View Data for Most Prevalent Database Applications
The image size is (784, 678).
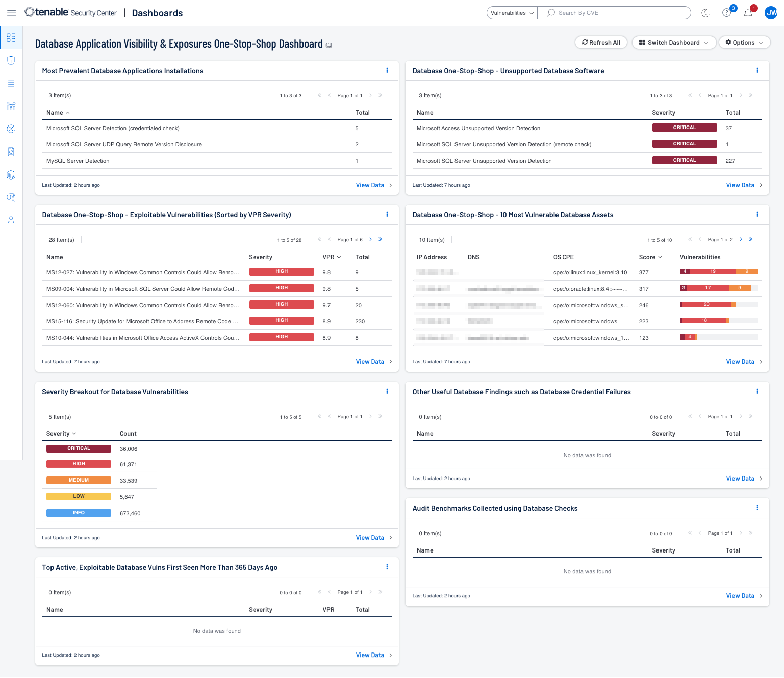tap(370, 185)
